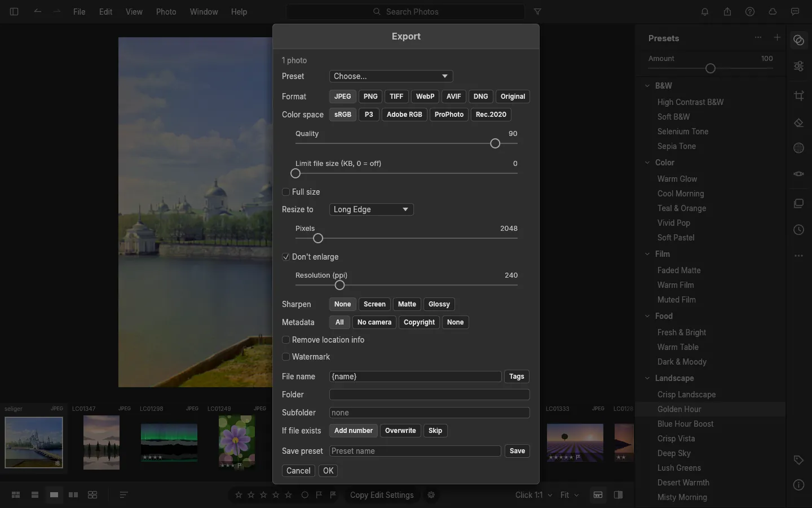Click Save button for export preset

[x=517, y=451]
